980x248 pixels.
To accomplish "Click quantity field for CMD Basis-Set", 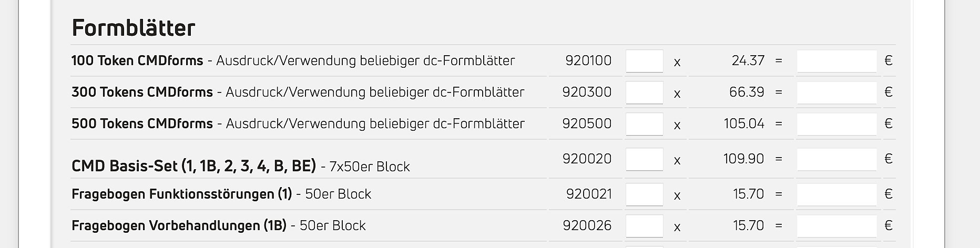I will click(644, 159).
